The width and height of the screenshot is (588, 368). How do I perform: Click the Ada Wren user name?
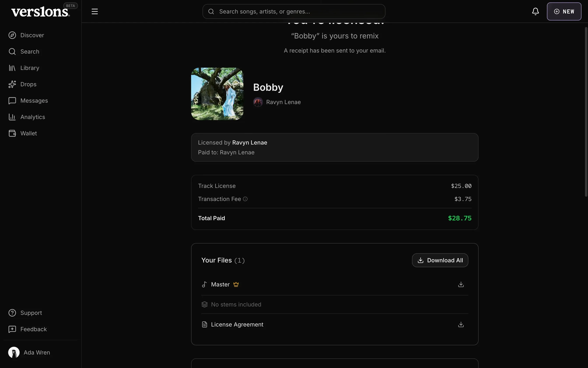pyautogui.click(x=37, y=352)
